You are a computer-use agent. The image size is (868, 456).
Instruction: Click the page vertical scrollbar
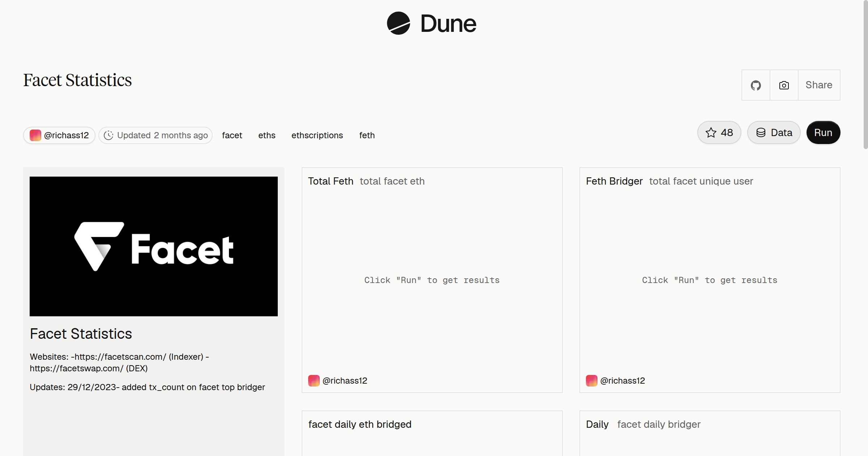coord(865,74)
